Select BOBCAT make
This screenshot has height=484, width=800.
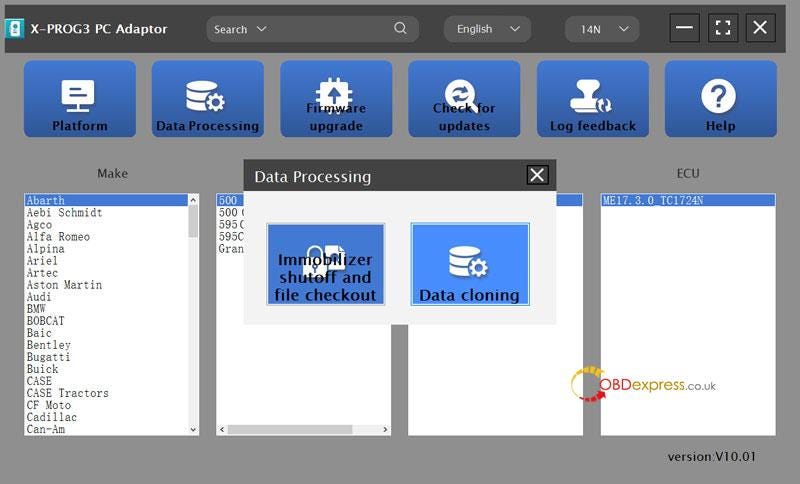pyautogui.click(x=107, y=321)
